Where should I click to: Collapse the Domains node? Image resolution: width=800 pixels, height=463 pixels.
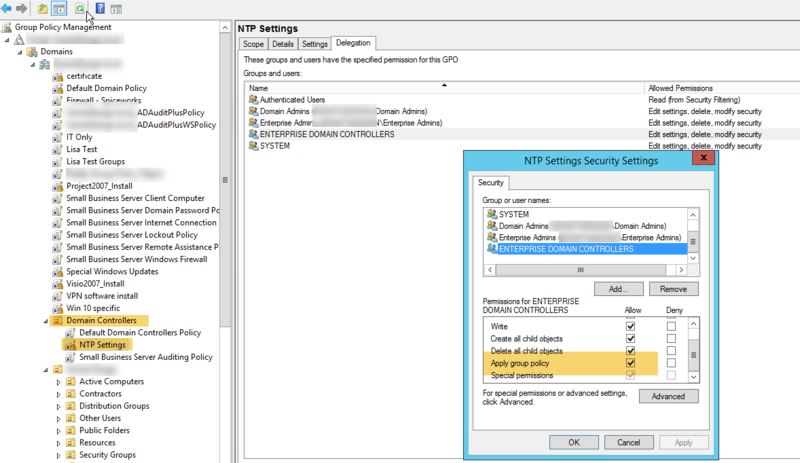pos(18,52)
